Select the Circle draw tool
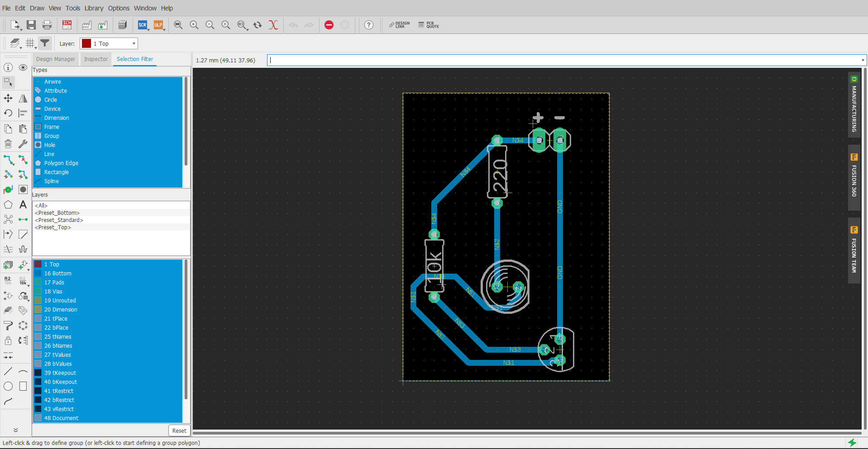868x449 pixels. coord(8,386)
